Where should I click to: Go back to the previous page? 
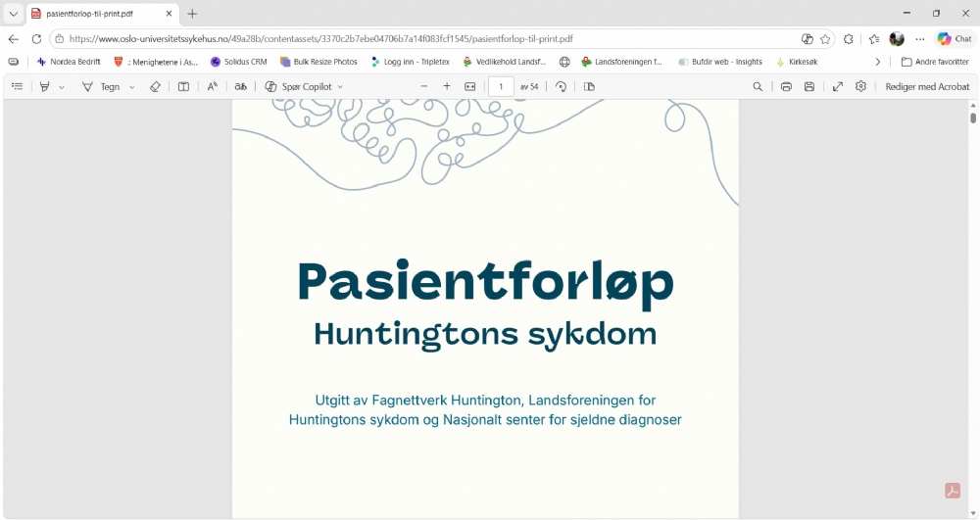pos(14,39)
